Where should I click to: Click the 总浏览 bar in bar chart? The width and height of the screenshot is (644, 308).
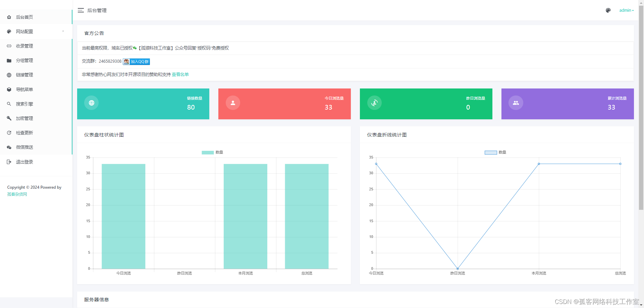coord(307,216)
